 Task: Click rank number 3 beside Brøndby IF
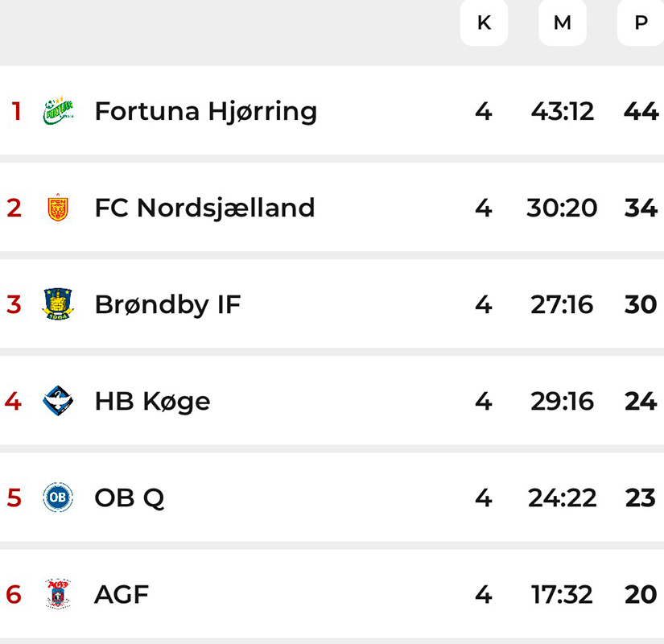pyautogui.click(x=14, y=304)
